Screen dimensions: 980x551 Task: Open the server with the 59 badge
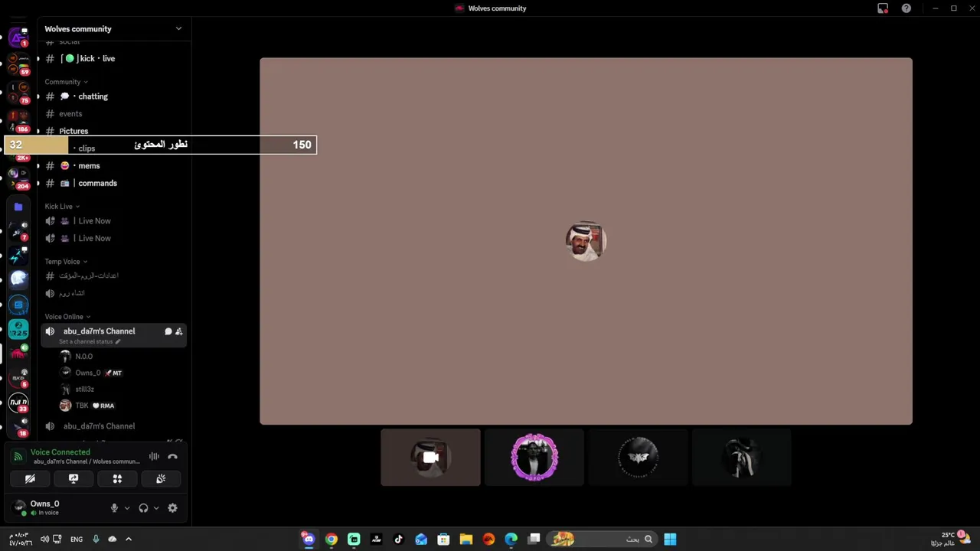[x=18, y=64]
